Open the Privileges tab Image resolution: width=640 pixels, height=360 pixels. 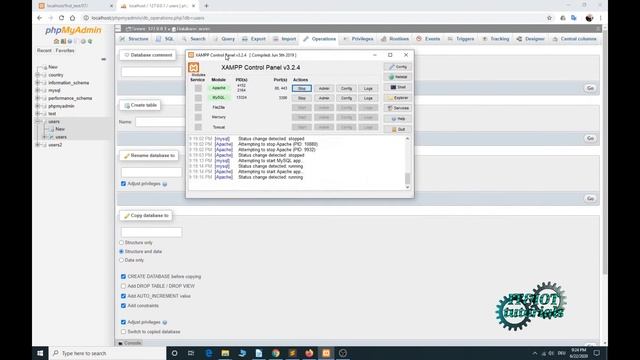pos(358,39)
